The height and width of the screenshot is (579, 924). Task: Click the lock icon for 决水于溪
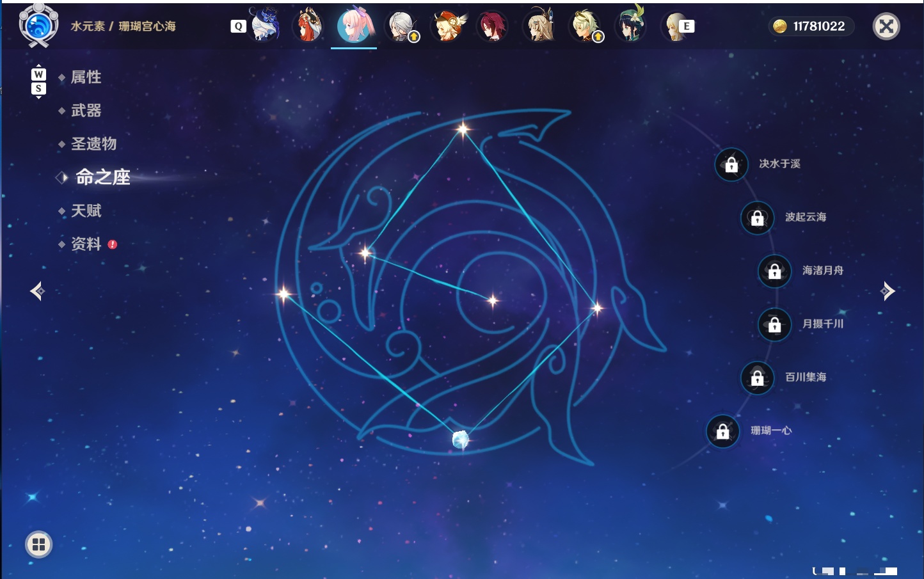coord(731,164)
